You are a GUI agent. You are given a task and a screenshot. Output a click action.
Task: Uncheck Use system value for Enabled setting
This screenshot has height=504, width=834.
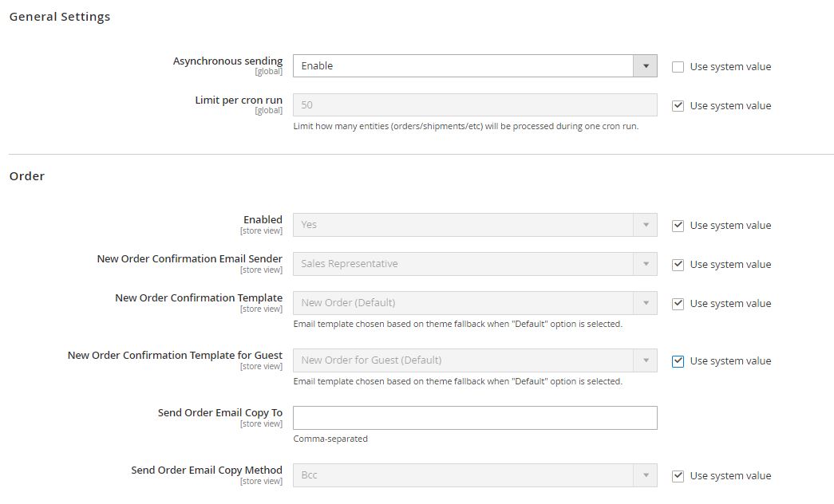(x=678, y=225)
